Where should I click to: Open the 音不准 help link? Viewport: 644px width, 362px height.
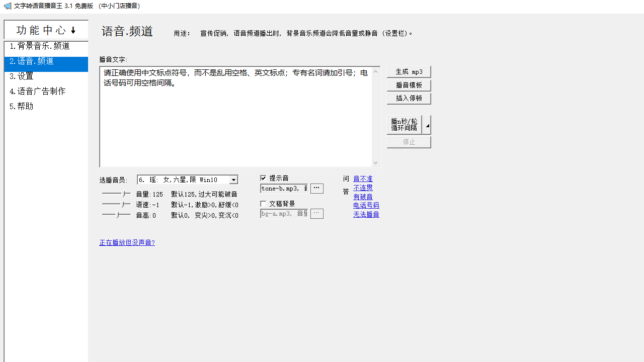pos(363,178)
